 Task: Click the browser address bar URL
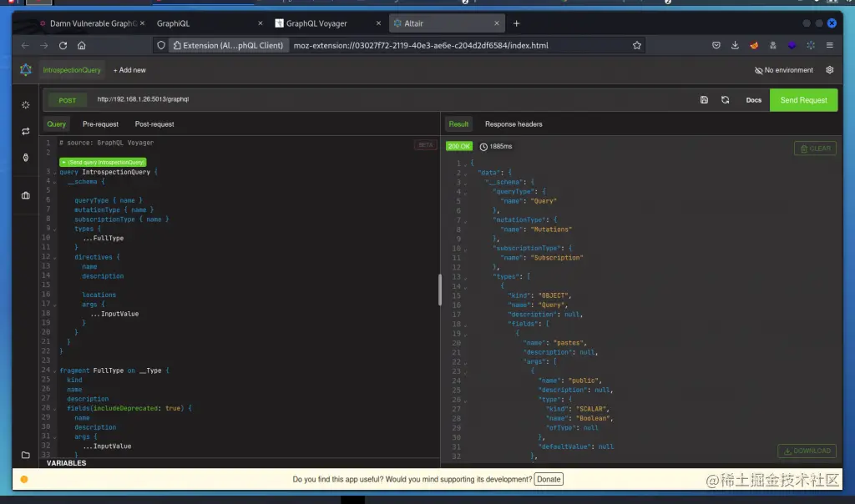(x=421, y=46)
